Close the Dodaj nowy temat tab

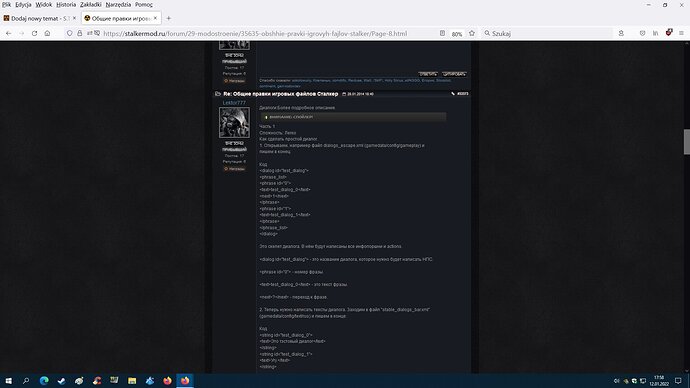coord(74,18)
